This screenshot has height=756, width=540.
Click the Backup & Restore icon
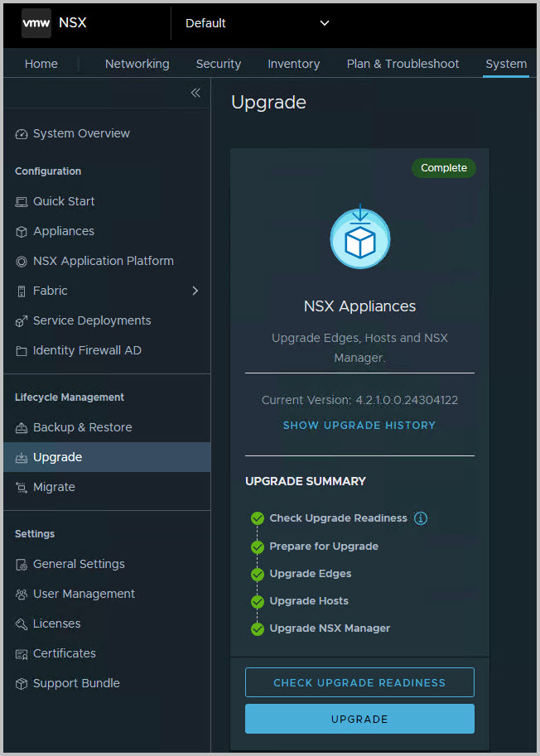[x=22, y=427]
